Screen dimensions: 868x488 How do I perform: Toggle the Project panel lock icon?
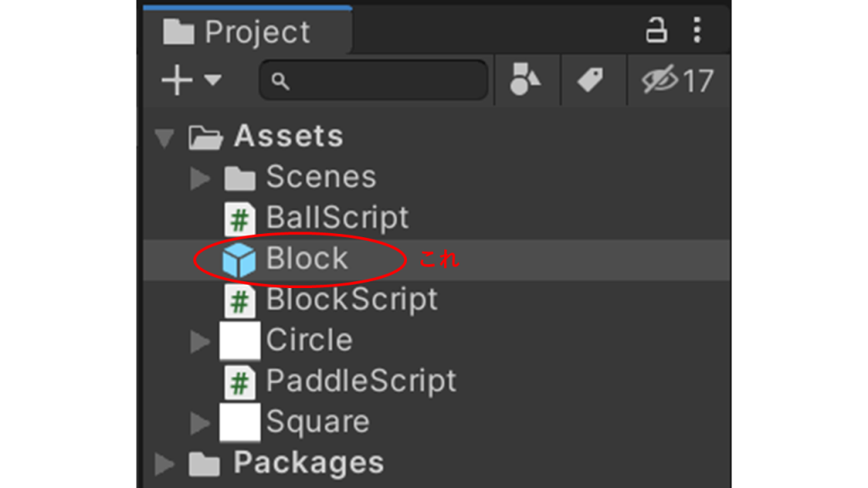click(656, 31)
